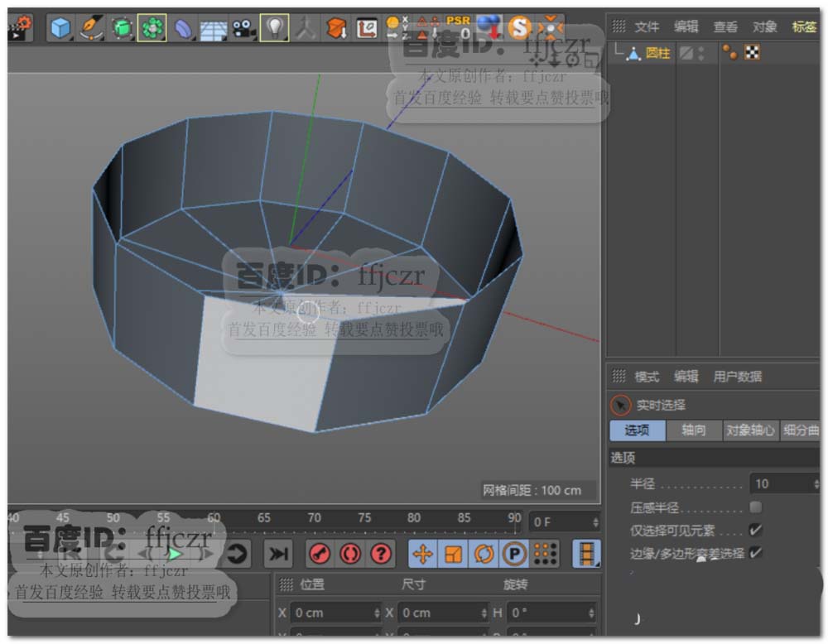Viewport: 828px width, 644px height.
Task: Open the 编辑 menu in object manager
Action: click(686, 26)
